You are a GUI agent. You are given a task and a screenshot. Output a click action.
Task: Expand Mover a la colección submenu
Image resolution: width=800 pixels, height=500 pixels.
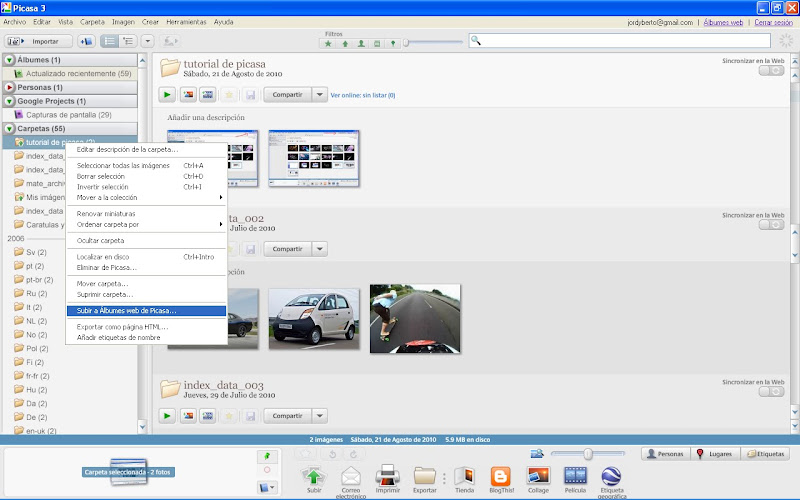point(146,197)
